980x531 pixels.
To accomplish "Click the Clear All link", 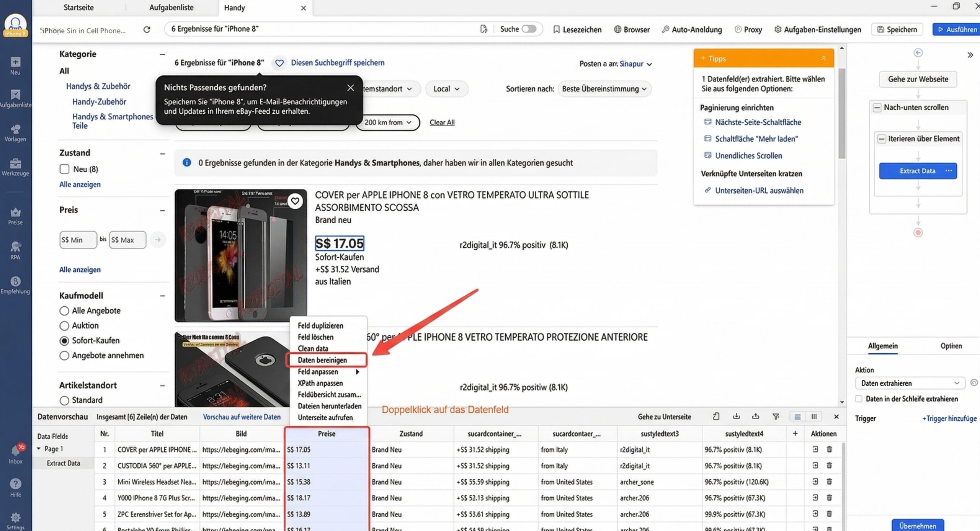I will click(x=442, y=122).
